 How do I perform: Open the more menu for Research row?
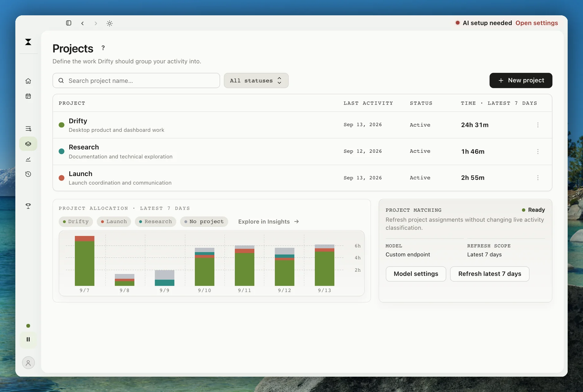(538, 151)
